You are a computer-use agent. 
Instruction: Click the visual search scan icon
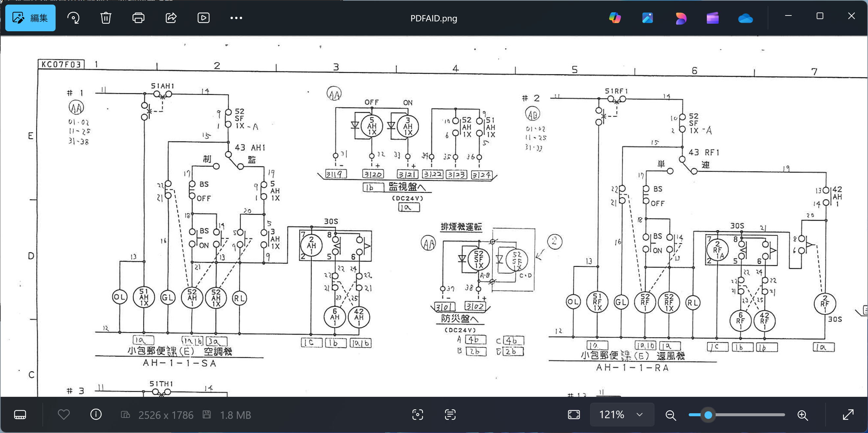pos(417,415)
